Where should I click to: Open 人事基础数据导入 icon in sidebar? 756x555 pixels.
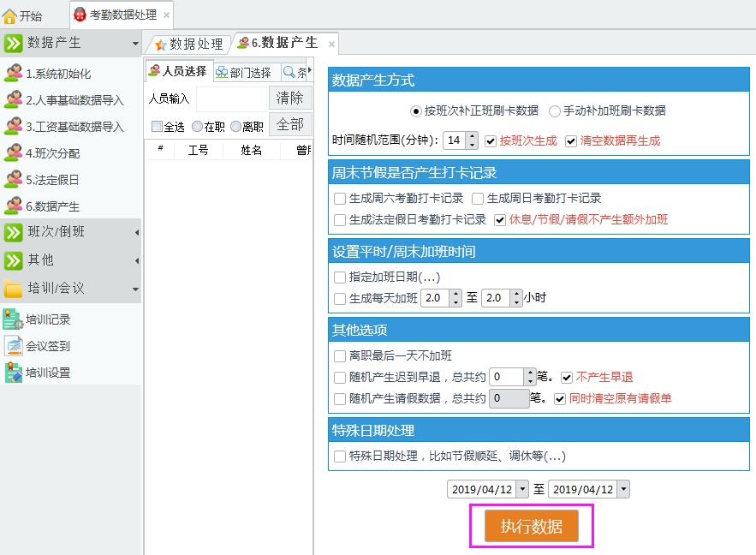(x=14, y=100)
